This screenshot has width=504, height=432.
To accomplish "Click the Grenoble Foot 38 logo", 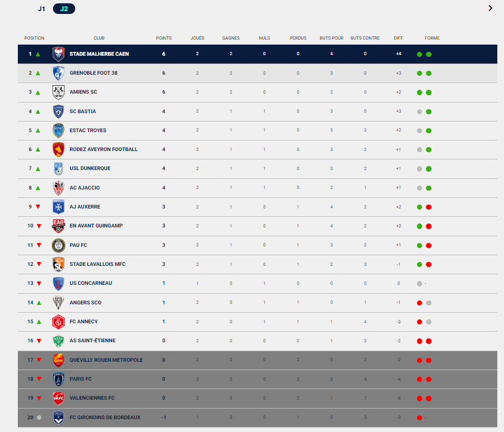I will [59, 73].
